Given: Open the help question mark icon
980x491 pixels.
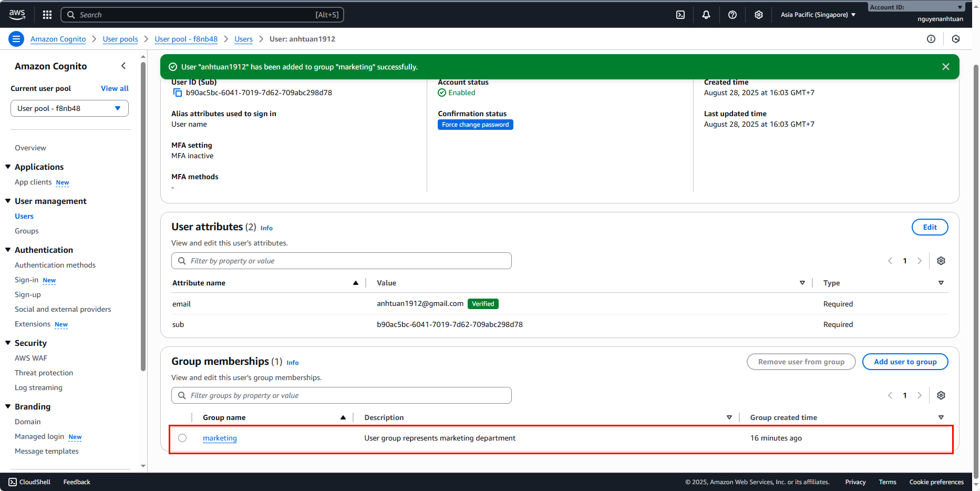Looking at the screenshot, I should point(733,15).
